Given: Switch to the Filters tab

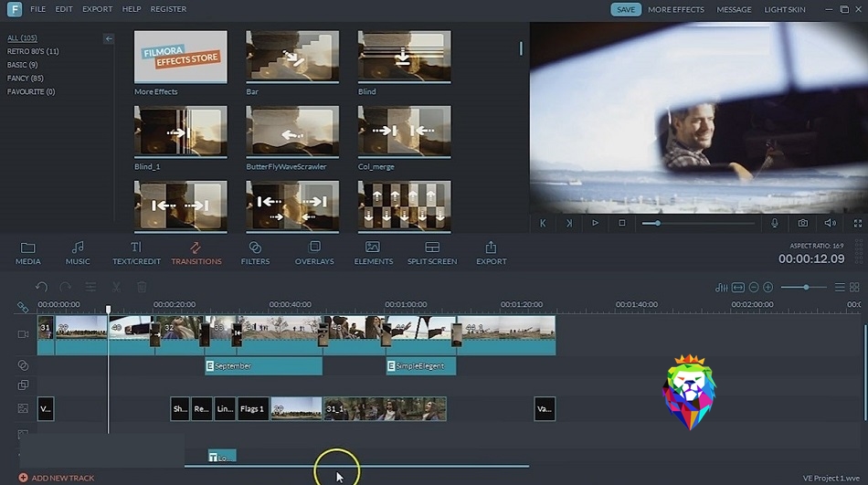Looking at the screenshot, I should point(255,253).
